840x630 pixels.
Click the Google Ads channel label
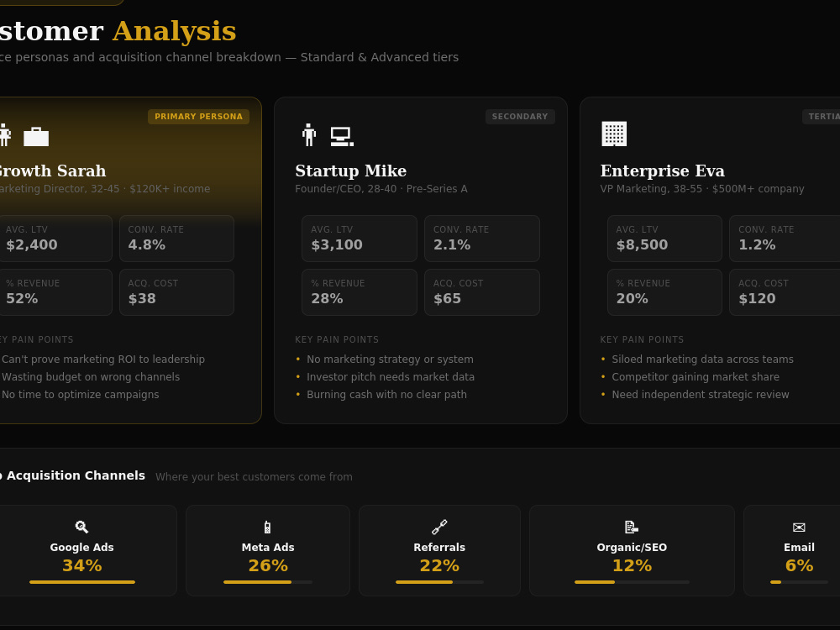click(82, 548)
